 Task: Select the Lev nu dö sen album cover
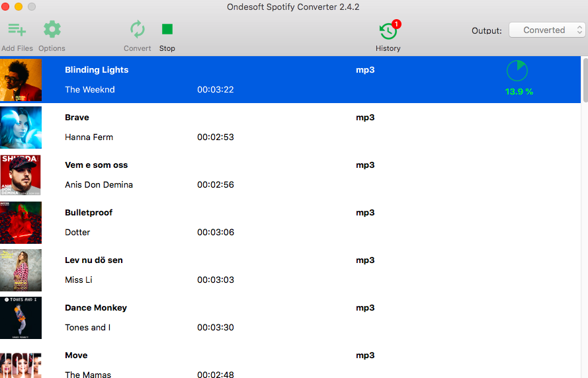point(21,270)
